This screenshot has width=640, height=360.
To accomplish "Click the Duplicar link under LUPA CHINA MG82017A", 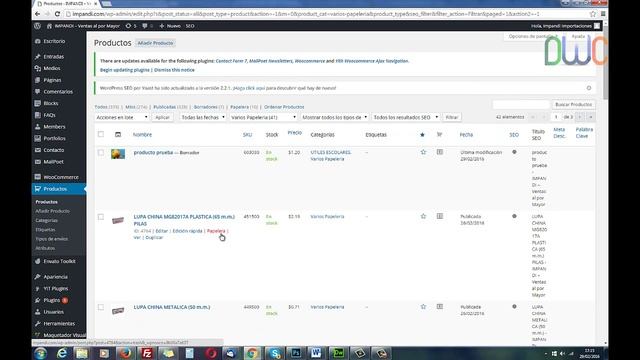I will (154, 238).
